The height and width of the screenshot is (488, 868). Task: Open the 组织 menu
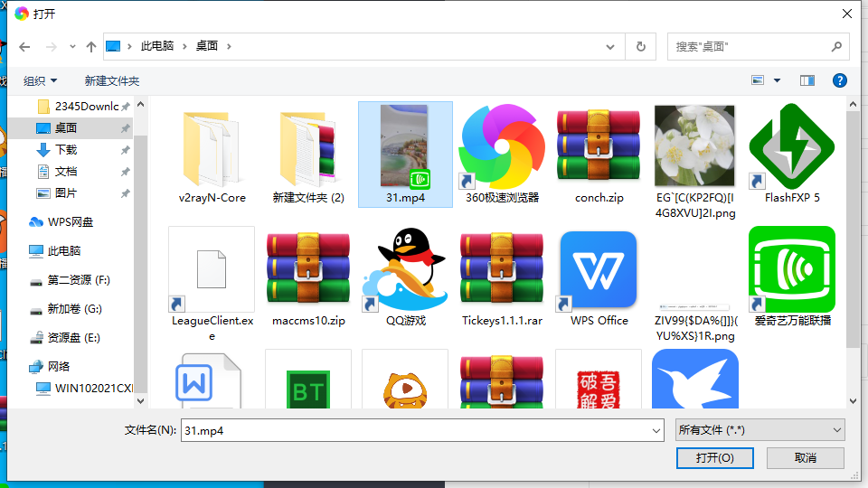[40, 80]
